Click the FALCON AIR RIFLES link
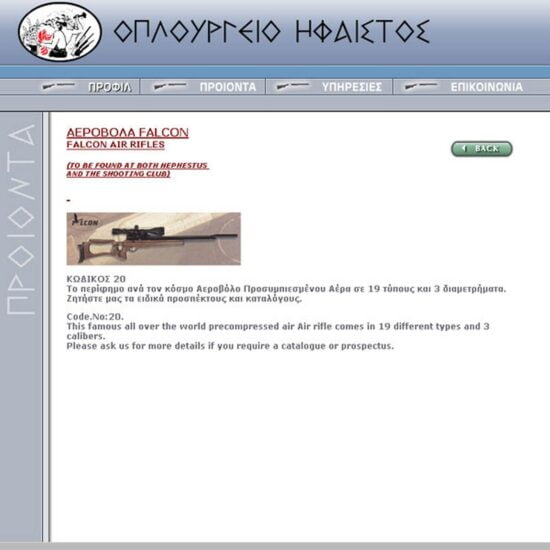Image resolution: width=550 pixels, height=550 pixels. (115, 145)
